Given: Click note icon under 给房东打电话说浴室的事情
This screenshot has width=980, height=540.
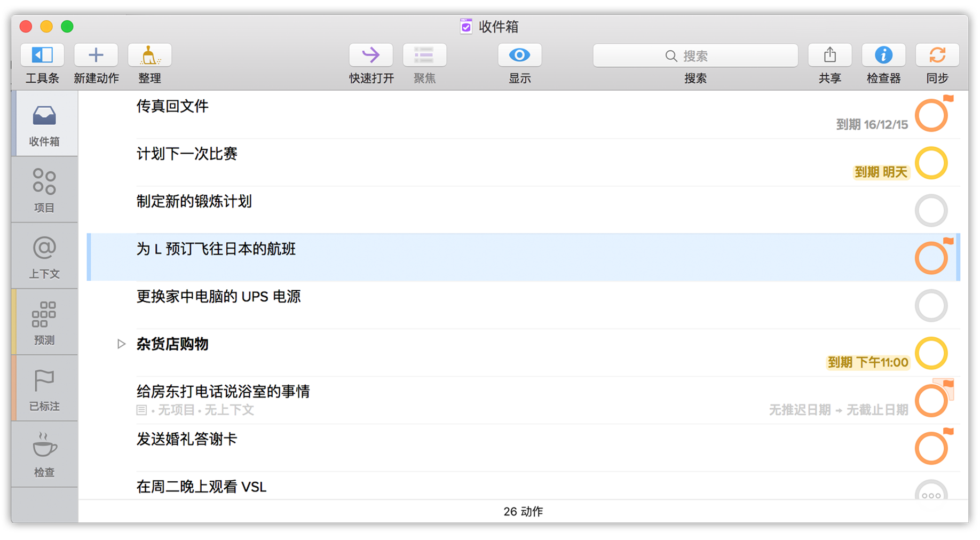Looking at the screenshot, I should pos(141,410).
